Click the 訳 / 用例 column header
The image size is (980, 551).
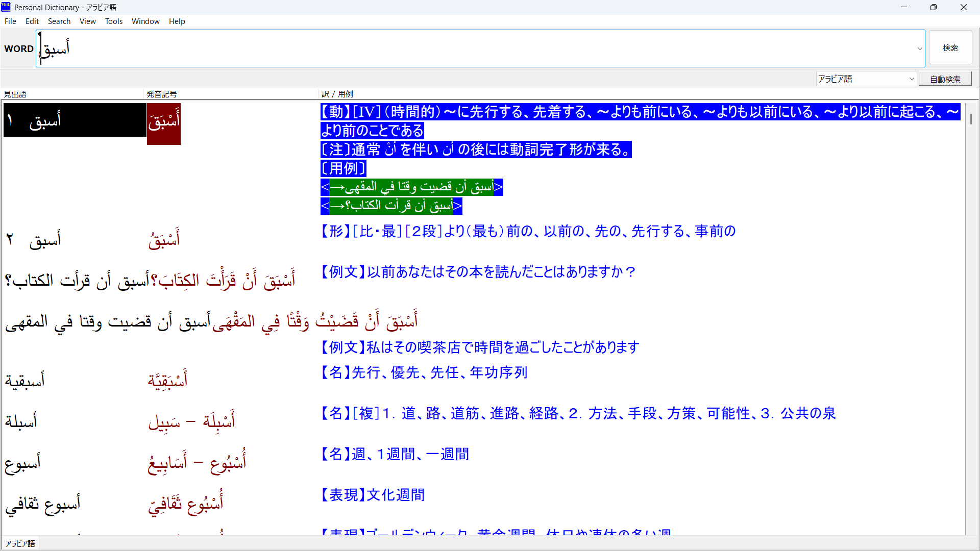[337, 94]
